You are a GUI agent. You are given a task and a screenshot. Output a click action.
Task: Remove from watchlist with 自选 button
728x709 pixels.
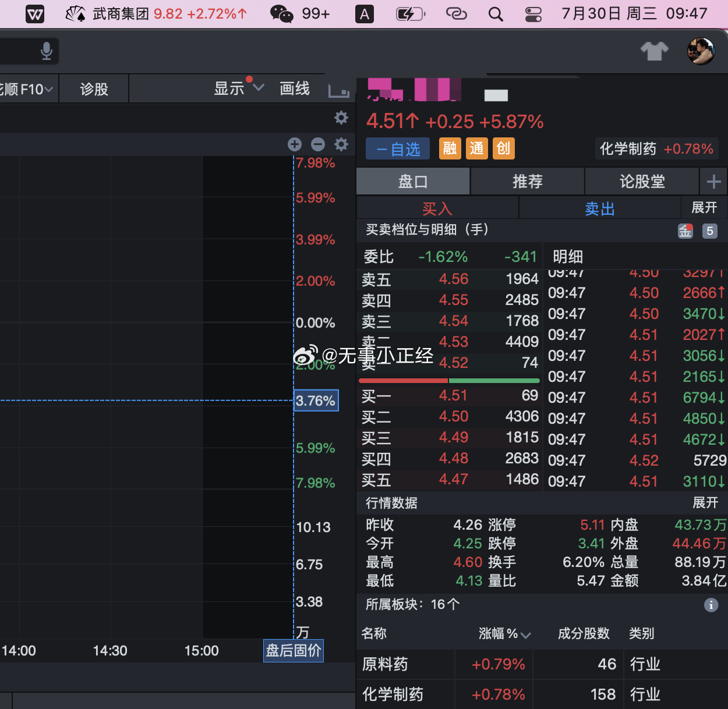tap(398, 149)
